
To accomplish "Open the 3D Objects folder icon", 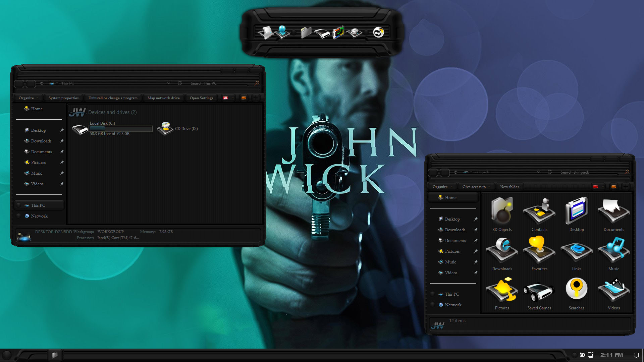I will point(502,211).
